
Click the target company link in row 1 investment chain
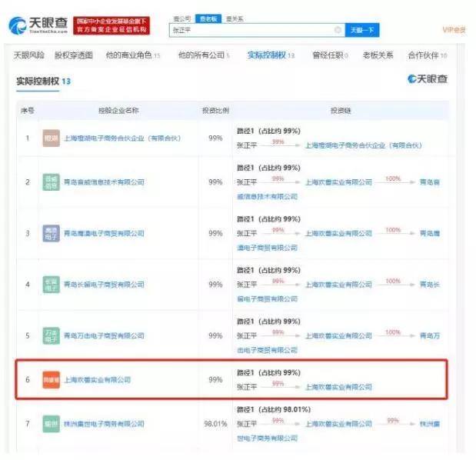click(364, 145)
